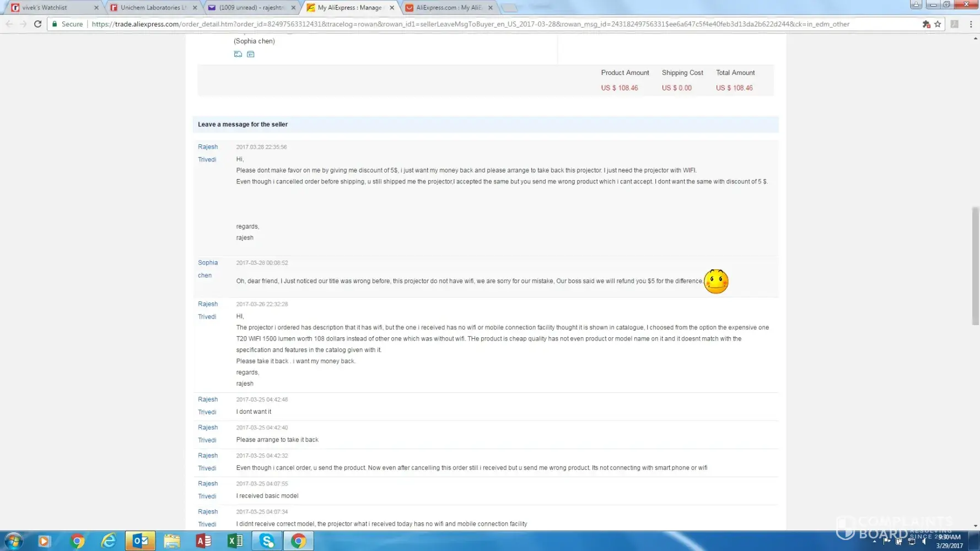Click the smiley emoticon in Sophia's message
Image resolution: width=980 pixels, height=551 pixels.
[716, 282]
